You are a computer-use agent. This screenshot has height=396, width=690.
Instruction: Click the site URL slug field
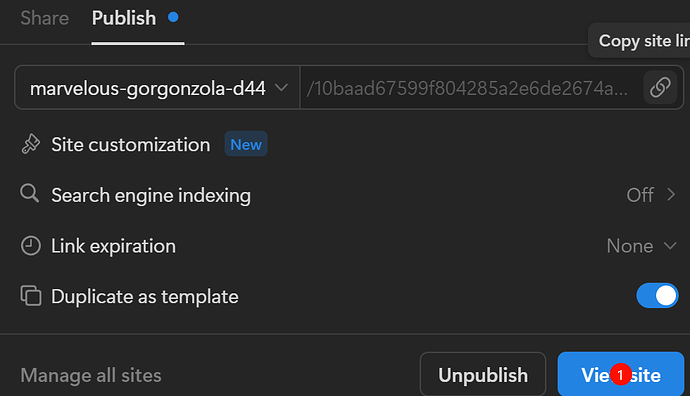coord(471,88)
